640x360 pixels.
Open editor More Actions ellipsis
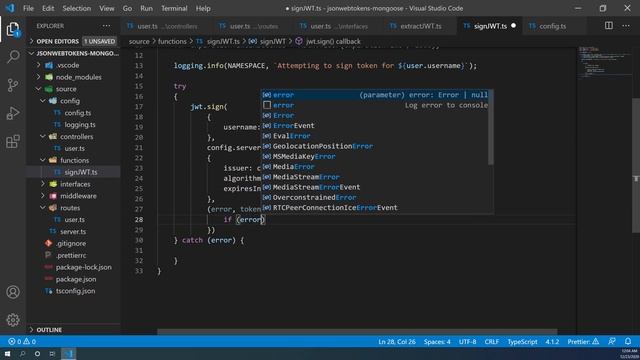[x=626, y=26]
